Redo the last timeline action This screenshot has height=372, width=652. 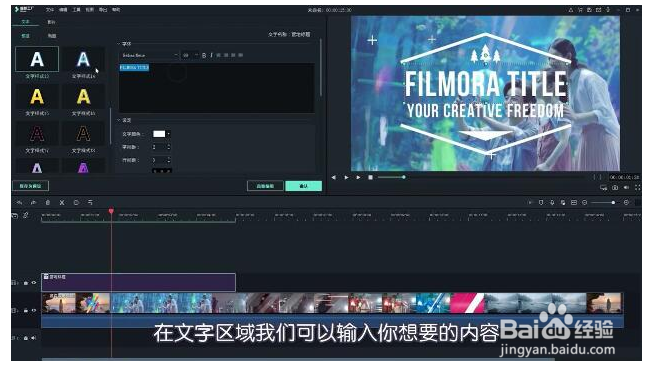coord(34,202)
